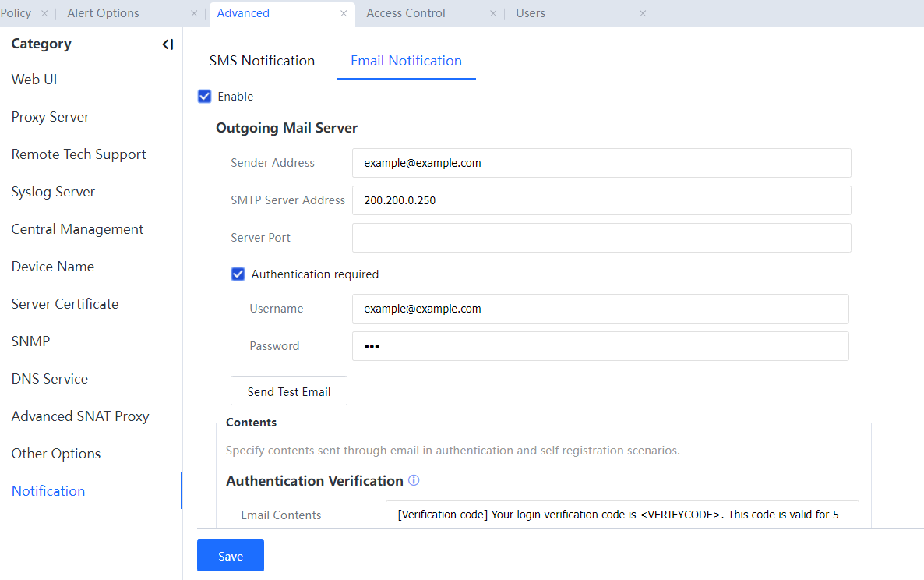The image size is (924, 580).
Task: Click the Authentication Verification info icon
Action: point(414,481)
